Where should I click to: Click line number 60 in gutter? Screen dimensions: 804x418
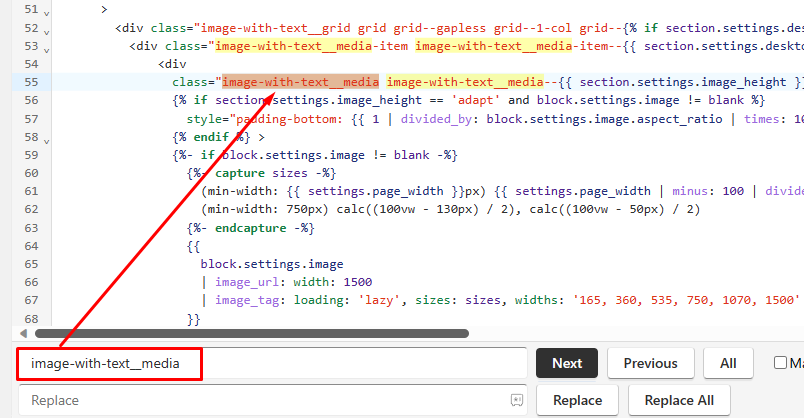click(x=31, y=173)
